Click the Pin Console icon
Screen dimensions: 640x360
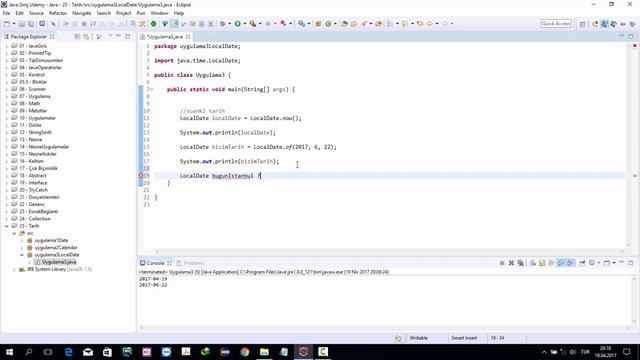(x=582, y=263)
